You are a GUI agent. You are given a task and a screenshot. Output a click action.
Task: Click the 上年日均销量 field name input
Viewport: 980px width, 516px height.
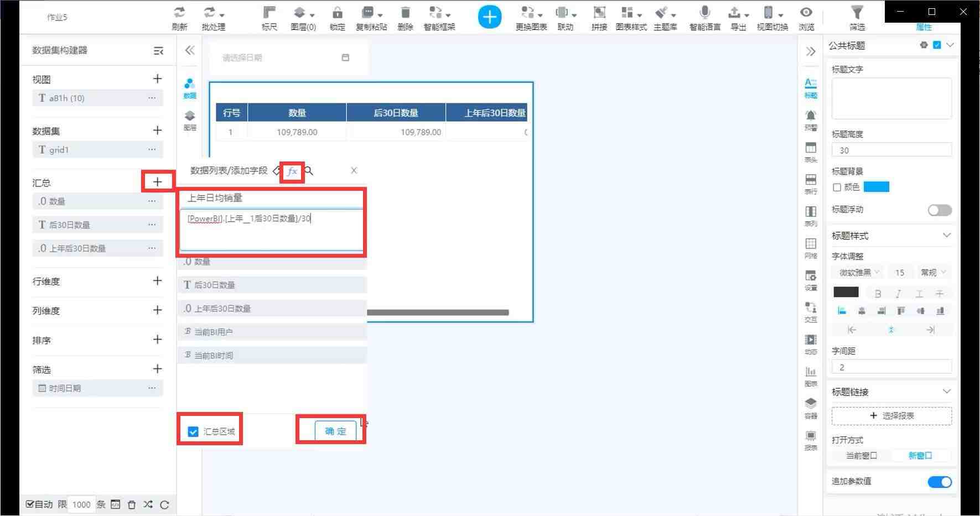tap(271, 198)
